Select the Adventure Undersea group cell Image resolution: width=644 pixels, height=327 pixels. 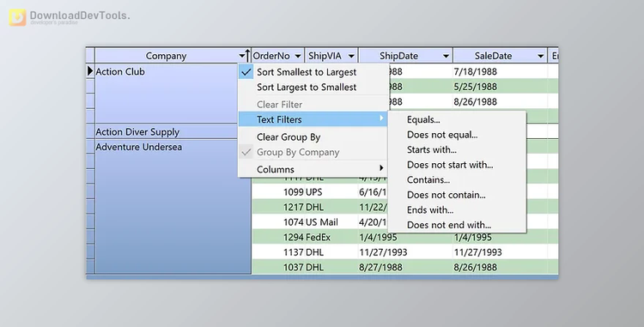pyautogui.click(x=173, y=207)
